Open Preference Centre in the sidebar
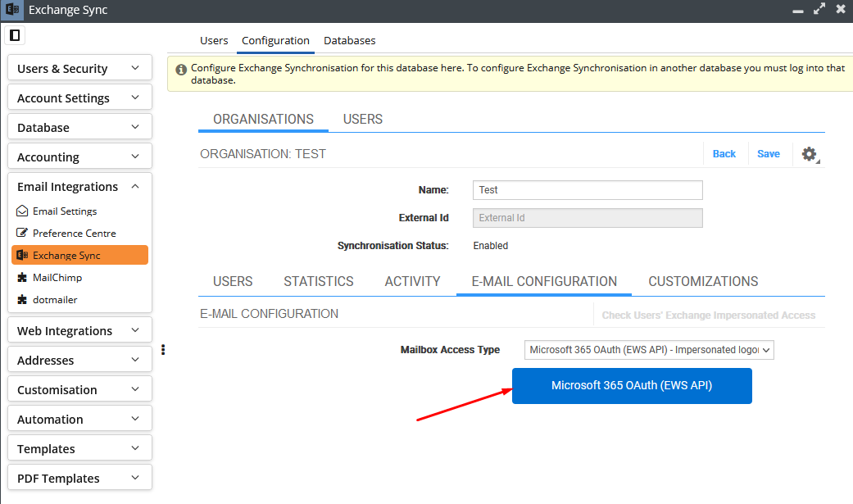 coord(74,233)
